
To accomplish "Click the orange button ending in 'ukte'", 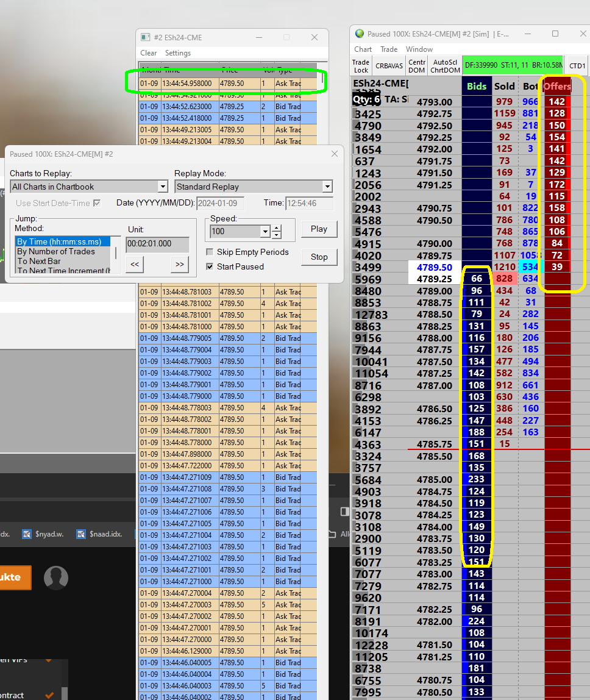I will tap(16, 577).
